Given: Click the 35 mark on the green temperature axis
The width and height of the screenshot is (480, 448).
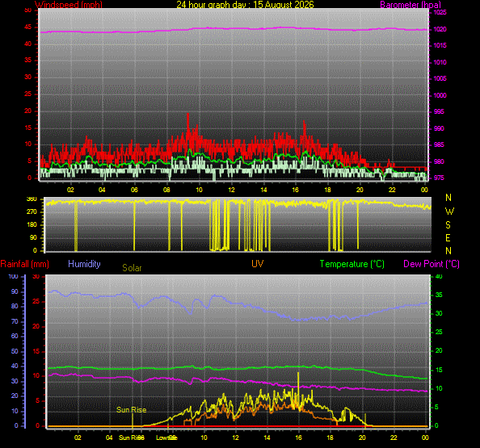Looking at the screenshot, I should click(x=439, y=295).
